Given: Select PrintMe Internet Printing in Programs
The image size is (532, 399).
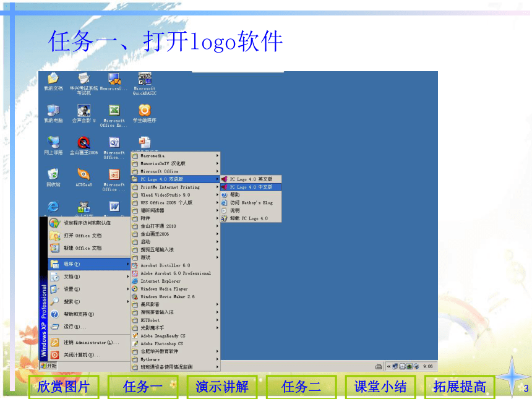Looking at the screenshot, I should coord(176,187).
